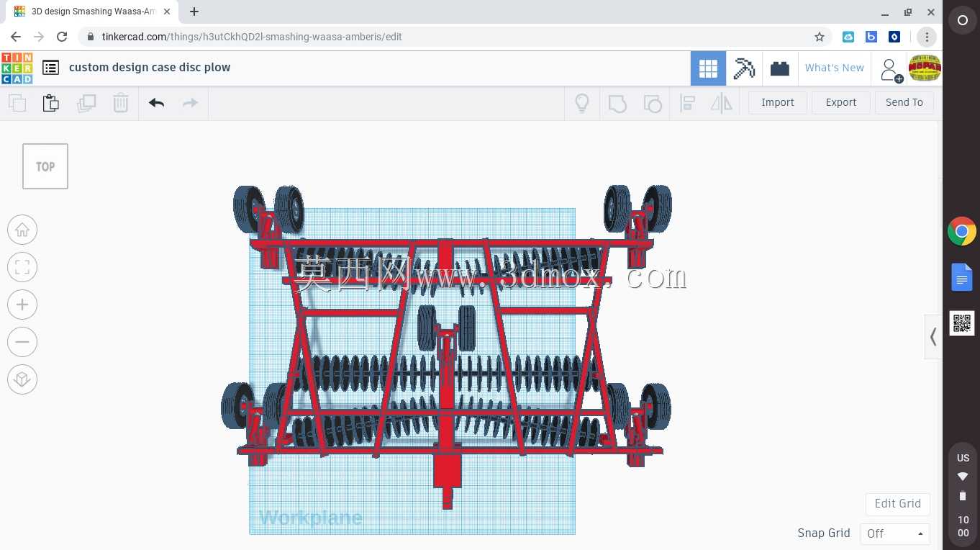The width and height of the screenshot is (980, 550).
Task: Redo the last action
Action: pos(190,103)
